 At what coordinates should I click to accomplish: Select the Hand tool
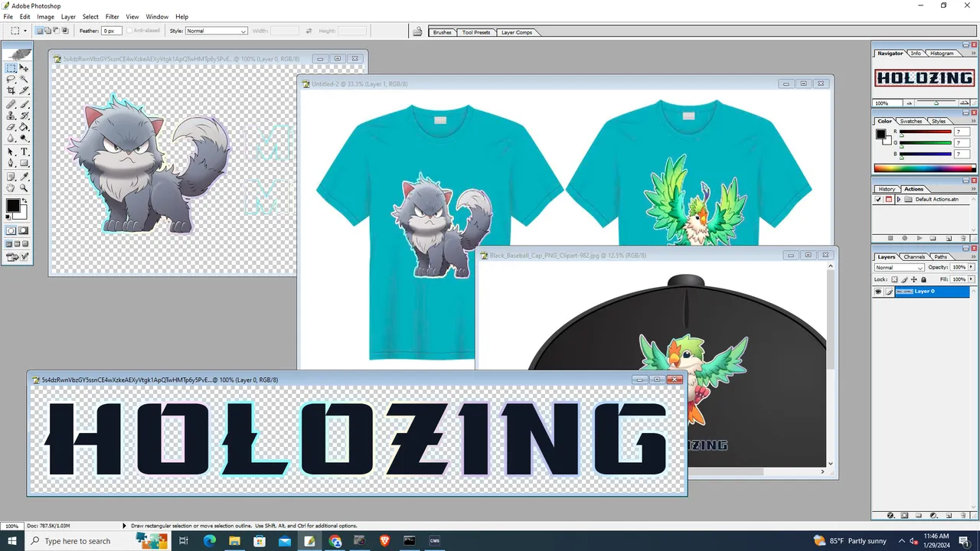point(11,187)
